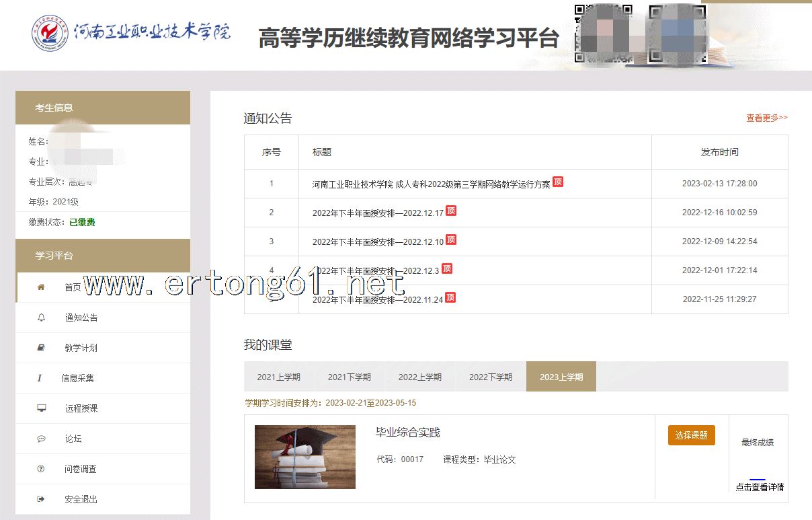Click the question mark icon for 问卷调查
The image size is (812, 520).
[x=41, y=469]
